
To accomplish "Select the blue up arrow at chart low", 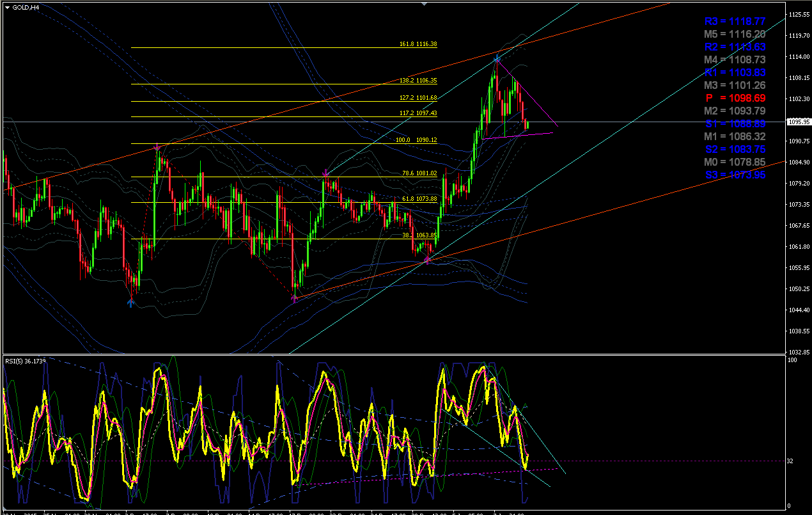I will tap(130, 303).
